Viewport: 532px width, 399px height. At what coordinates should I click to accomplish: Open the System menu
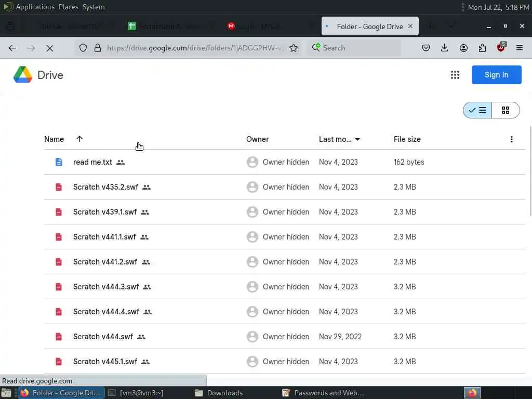tap(94, 7)
